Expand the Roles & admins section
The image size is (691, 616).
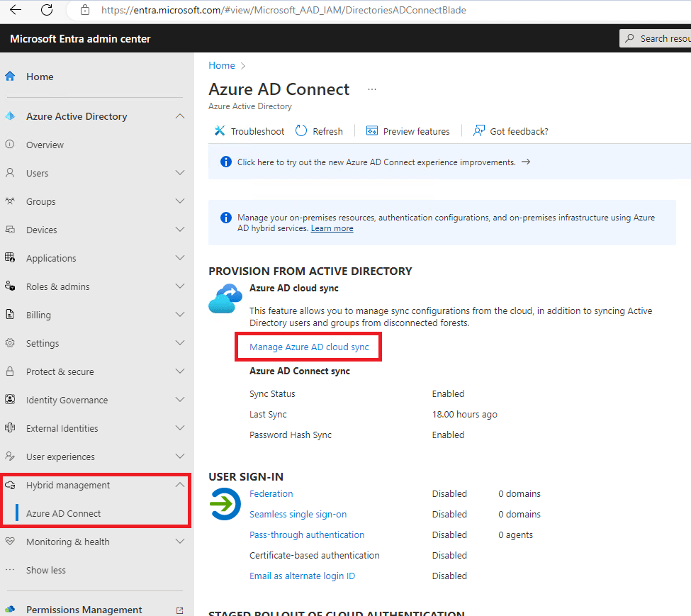(180, 286)
